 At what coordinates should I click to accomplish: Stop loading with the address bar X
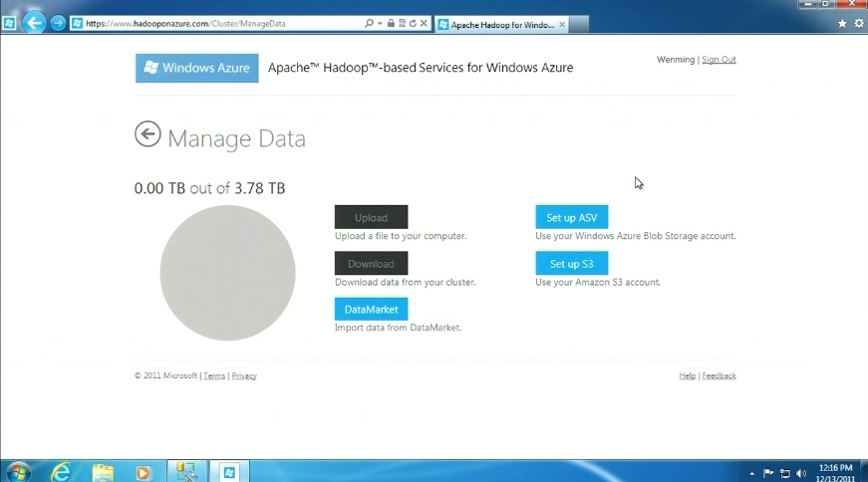pyautogui.click(x=424, y=23)
